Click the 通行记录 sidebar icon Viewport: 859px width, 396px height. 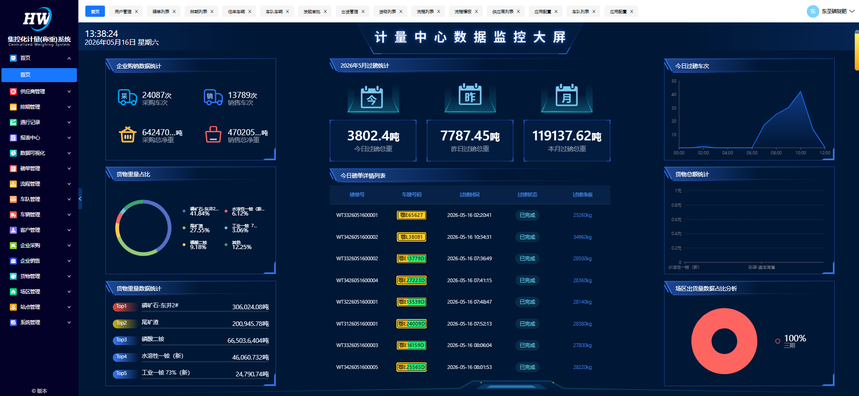pyautogui.click(x=13, y=122)
